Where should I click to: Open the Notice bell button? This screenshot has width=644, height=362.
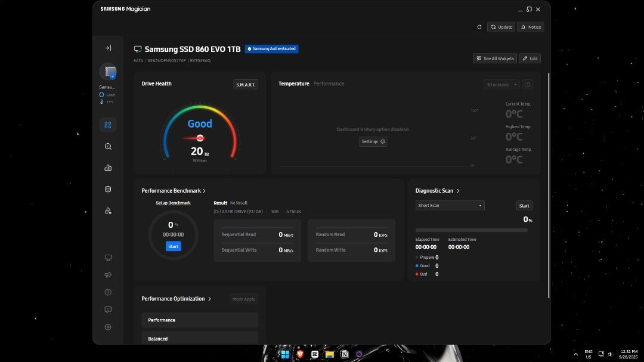[531, 27]
